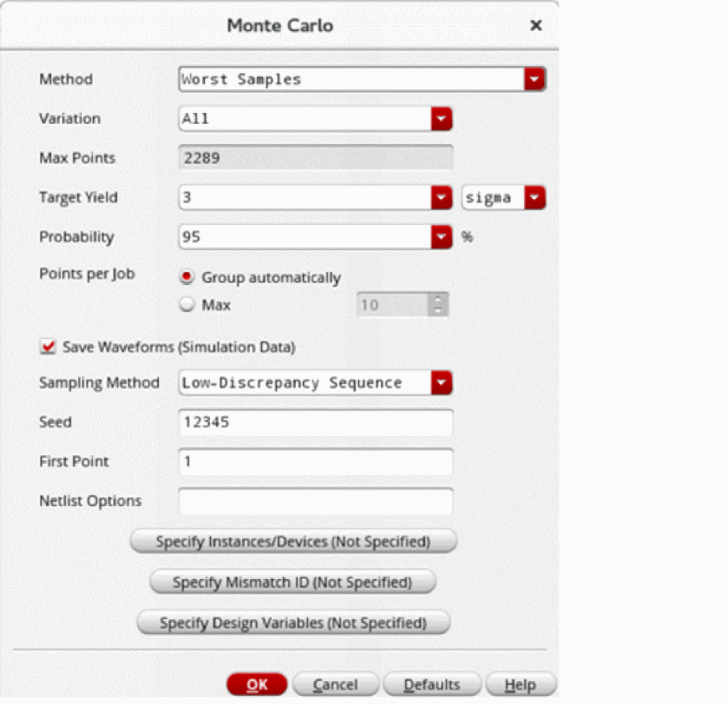Open Specify Instances/Devices settings
The height and width of the screenshot is (704, 728).
click(x=293, y=542)
